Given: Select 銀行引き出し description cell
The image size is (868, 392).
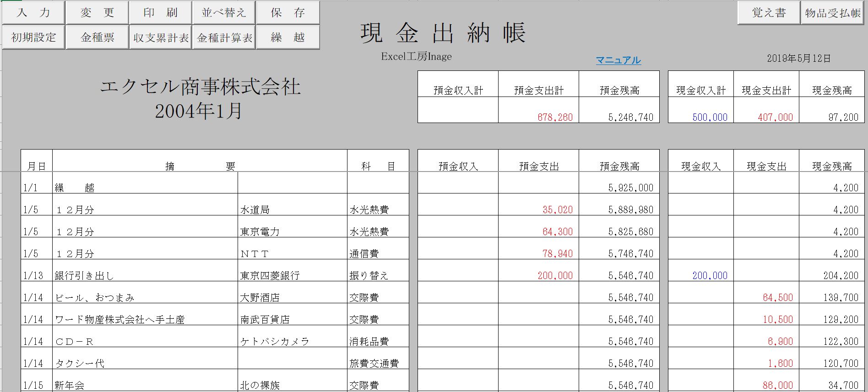Looking at the screenshot, I should pos(145,274).
